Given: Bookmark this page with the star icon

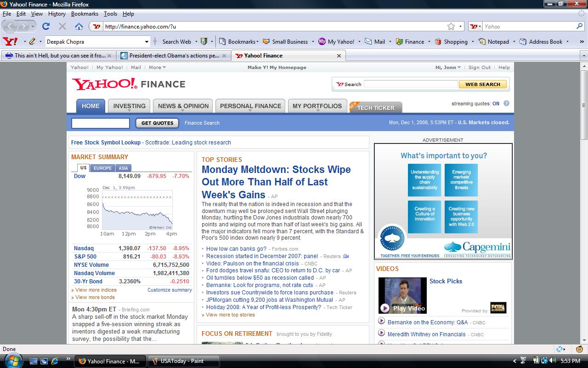Looking at the screenshot, I should (451, 26).
